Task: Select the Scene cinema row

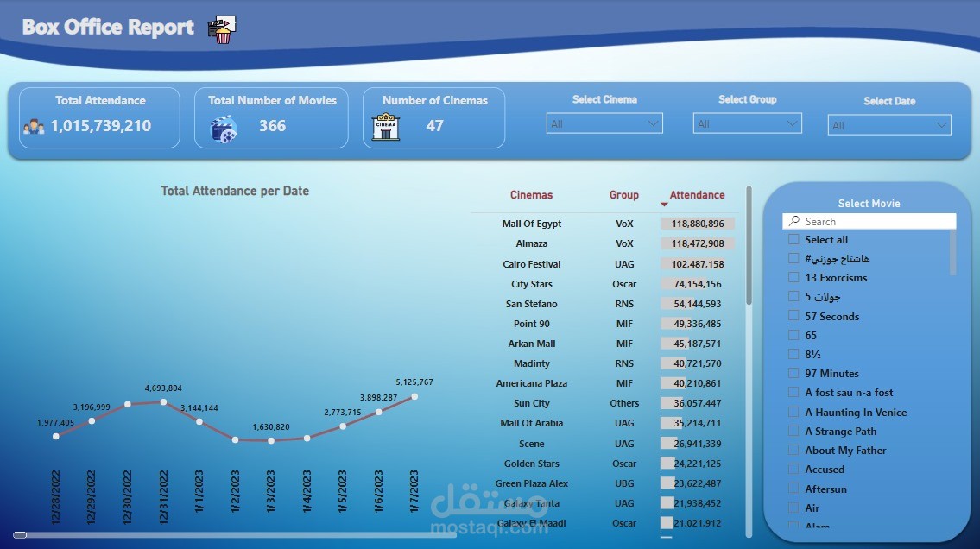Action: pos(604,444)
